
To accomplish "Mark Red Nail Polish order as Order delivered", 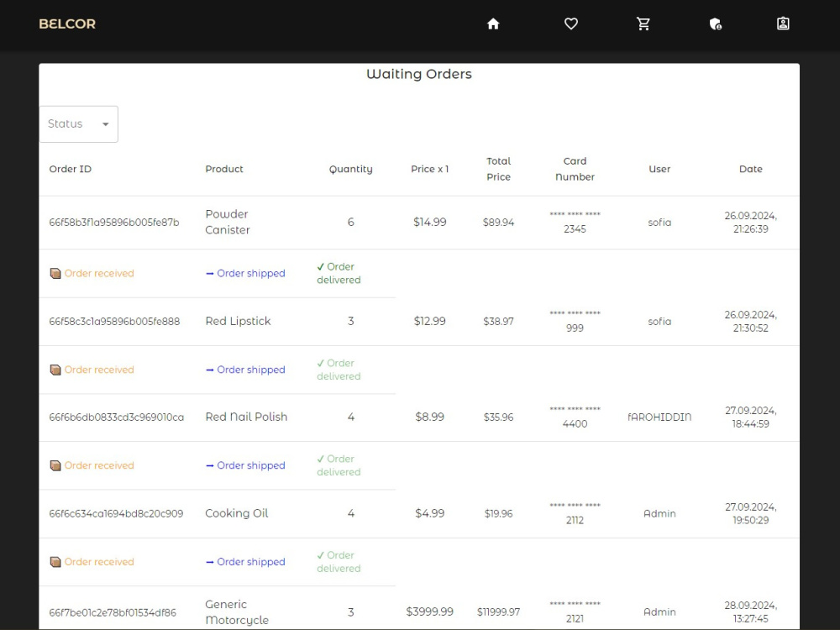I will click(339, 465).
